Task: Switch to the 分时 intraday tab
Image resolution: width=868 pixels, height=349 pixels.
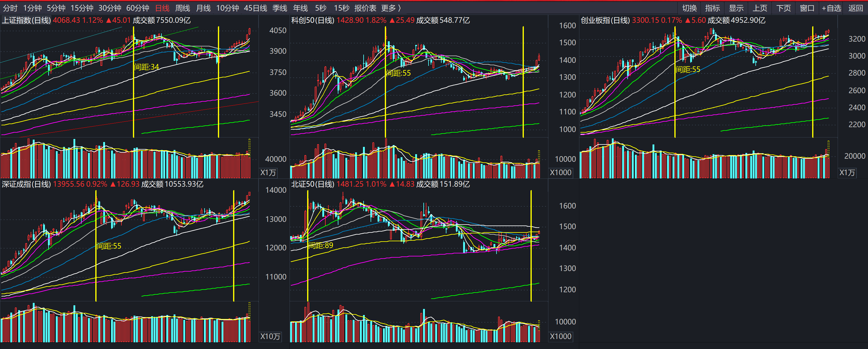Action: 10,8
